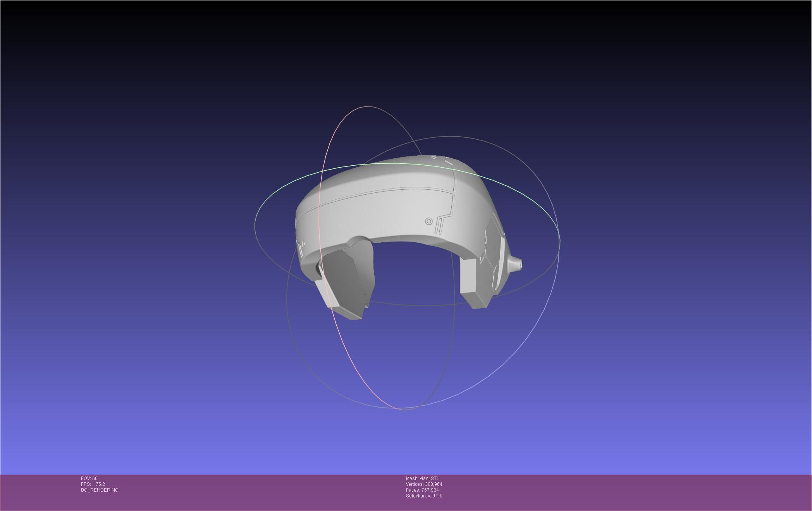Click the Selection: v: 0 f: 0 text
This screenshot has height=511, width=812.
pos(424,496)
